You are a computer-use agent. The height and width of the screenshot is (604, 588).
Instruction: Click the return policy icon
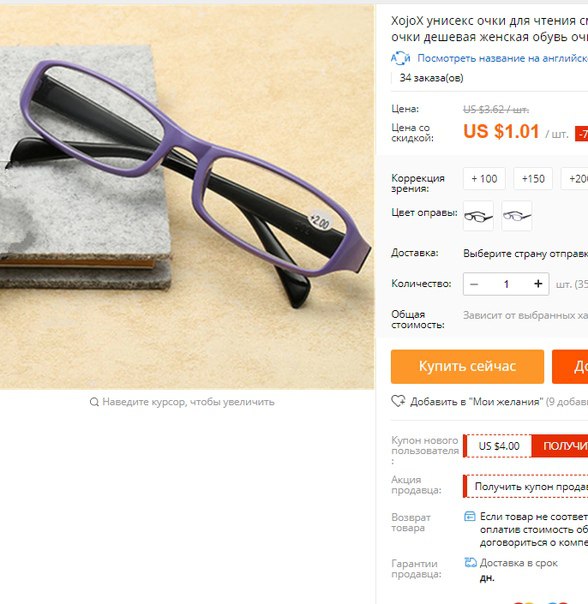coord(470,516)
